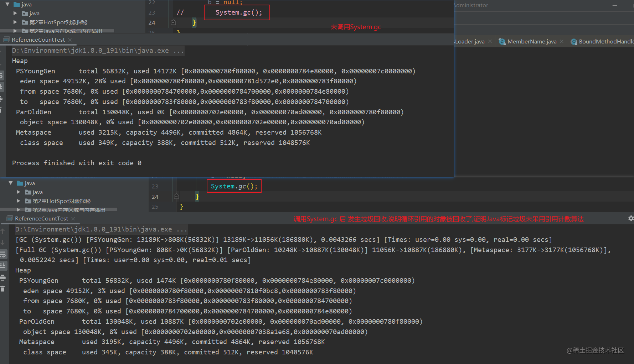Screen dimensions: 634x364
Task: Click the System.gc(); code in lower editor
Action: tap(234, 186)
